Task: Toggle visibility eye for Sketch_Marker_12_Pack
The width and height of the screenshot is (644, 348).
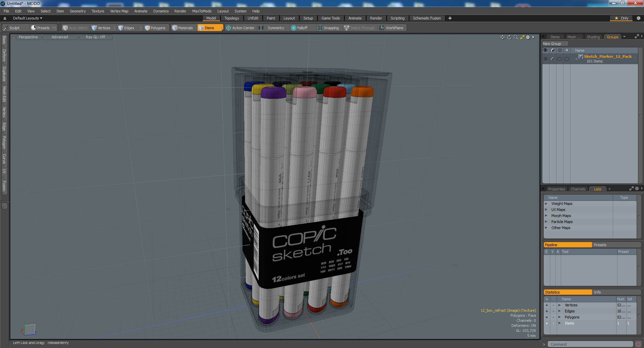Action: [x=545, y=59]
